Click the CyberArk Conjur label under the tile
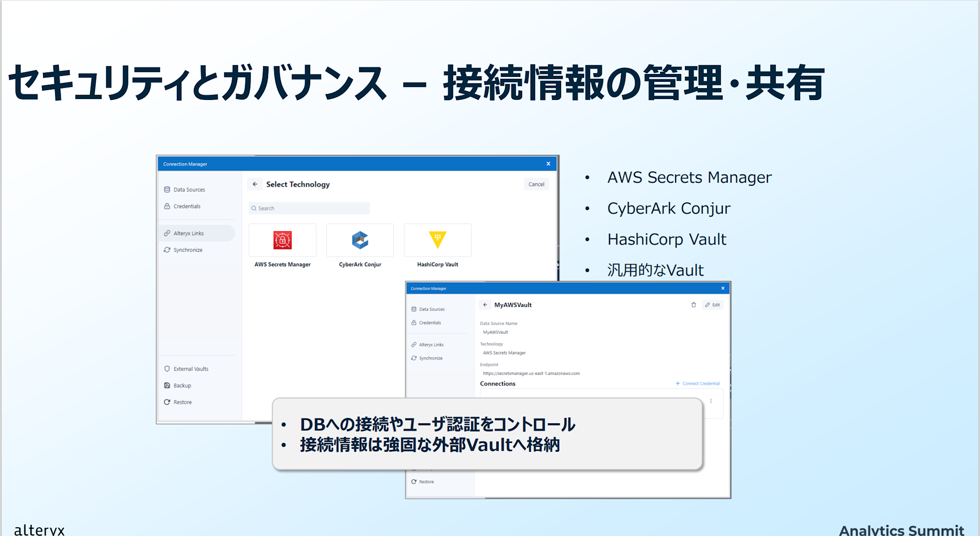Image resolution: width=980 pixels, height=536 pixels. [x=360, y=265]
